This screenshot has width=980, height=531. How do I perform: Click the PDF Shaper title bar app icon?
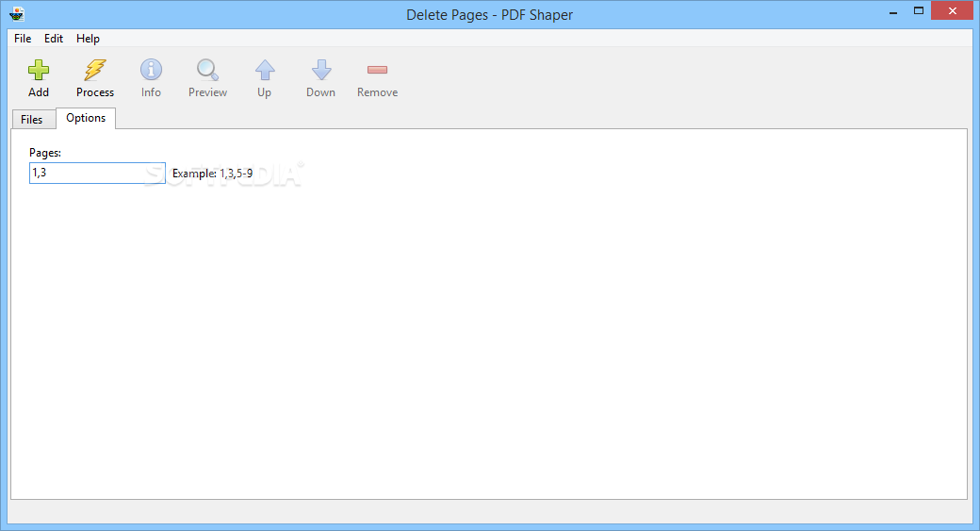pyautogui.click(x=17, y=14)
